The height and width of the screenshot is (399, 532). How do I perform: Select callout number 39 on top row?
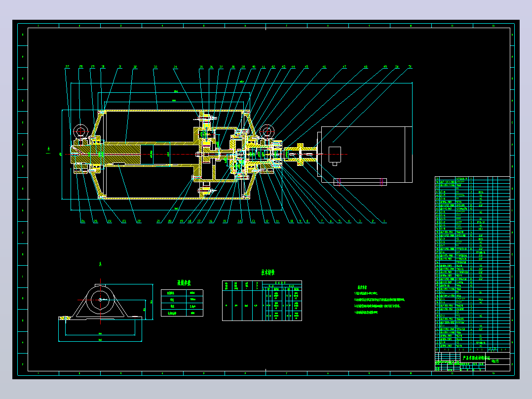point(243,67)
